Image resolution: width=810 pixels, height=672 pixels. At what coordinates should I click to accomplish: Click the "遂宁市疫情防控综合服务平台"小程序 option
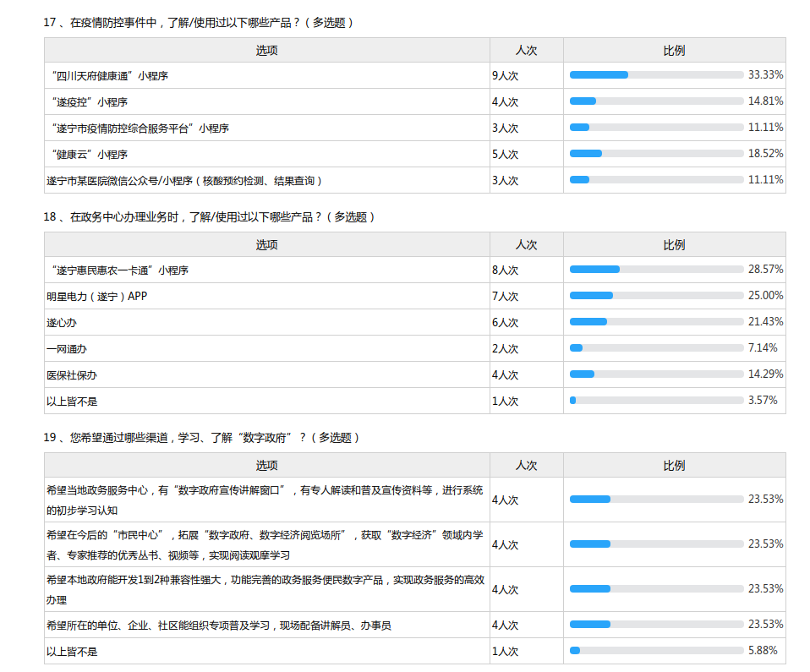point(140,128)
